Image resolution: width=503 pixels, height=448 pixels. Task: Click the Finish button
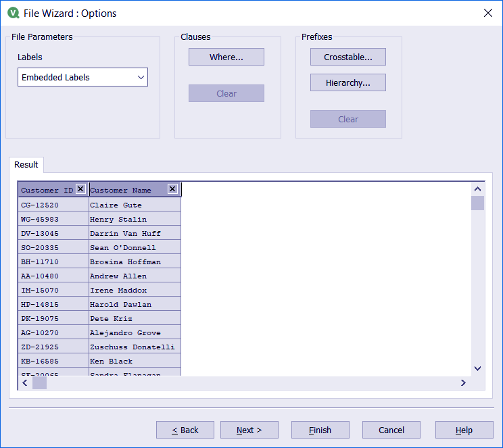click(x=320, y=430)
